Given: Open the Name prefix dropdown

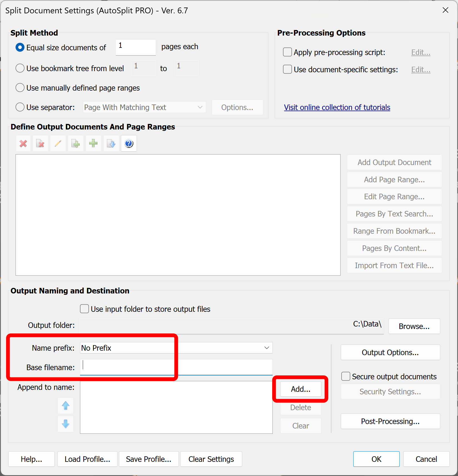Looking at the screenshot, I should [266, 348].
